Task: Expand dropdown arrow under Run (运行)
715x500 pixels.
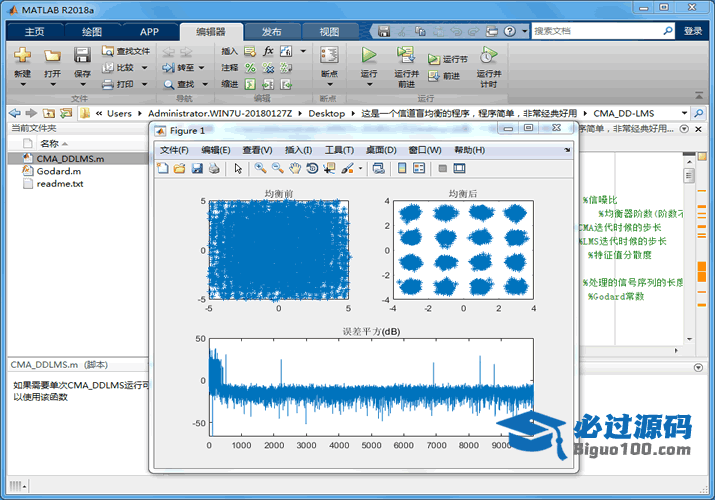Action: [369, 84]
